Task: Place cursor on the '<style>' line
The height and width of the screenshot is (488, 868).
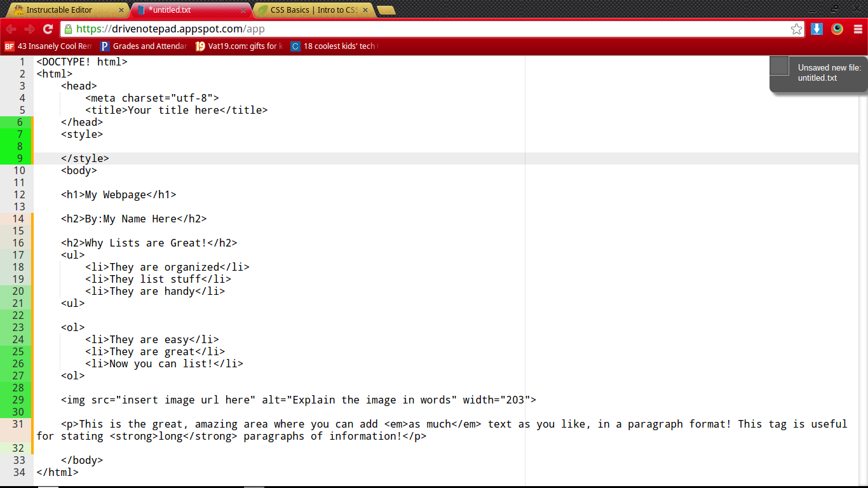Action: click(82, 134)
